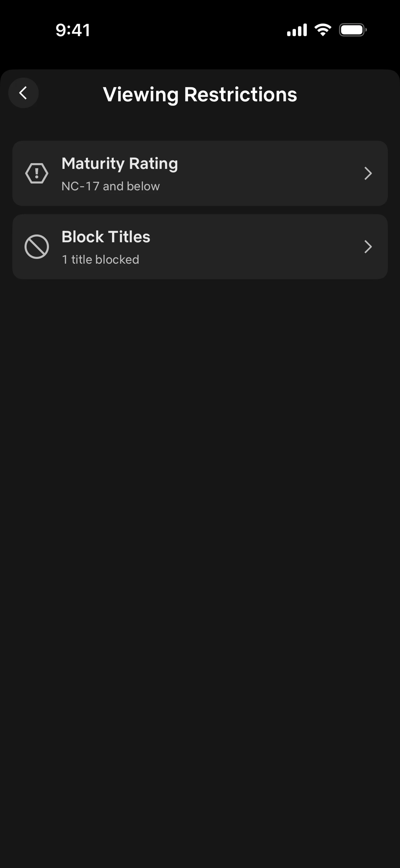
Task: Click blank space inside the Block Titles card
Action: (x=269, y=247)
